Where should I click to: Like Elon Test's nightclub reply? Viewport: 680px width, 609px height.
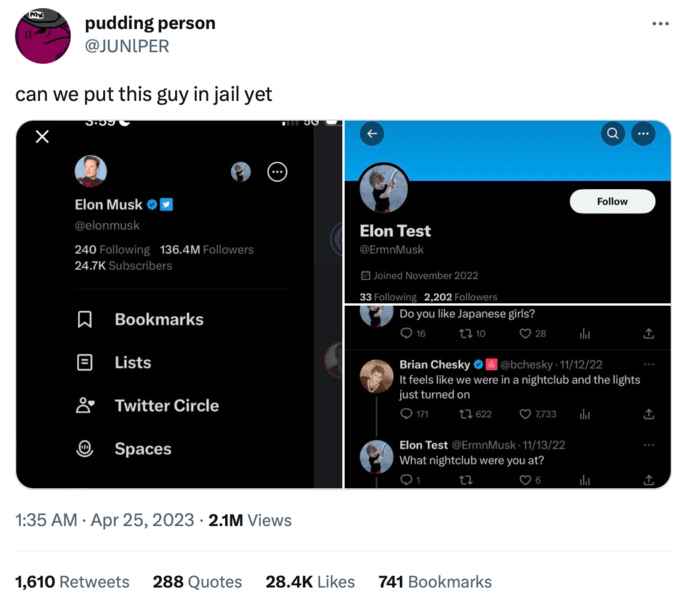click(x=526, y=480)
